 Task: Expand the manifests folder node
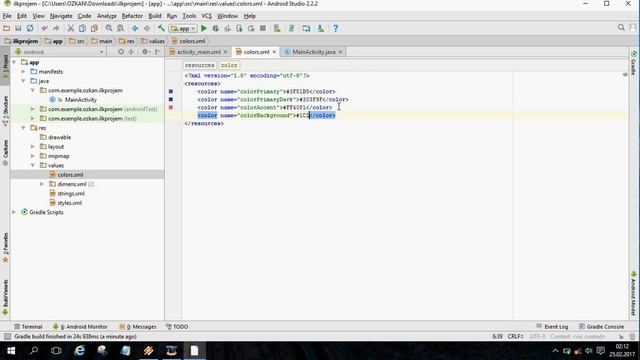click(24, 71)
